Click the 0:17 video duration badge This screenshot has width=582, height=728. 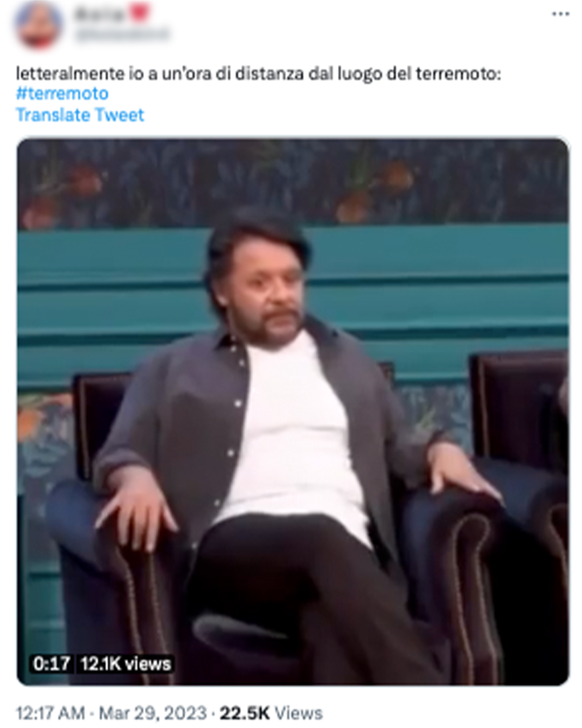(x=51, y=663)
